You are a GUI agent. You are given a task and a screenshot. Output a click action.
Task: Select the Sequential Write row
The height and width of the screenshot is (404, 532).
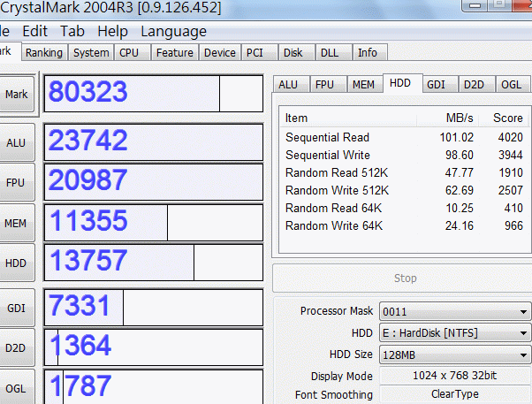click(404, 155)
